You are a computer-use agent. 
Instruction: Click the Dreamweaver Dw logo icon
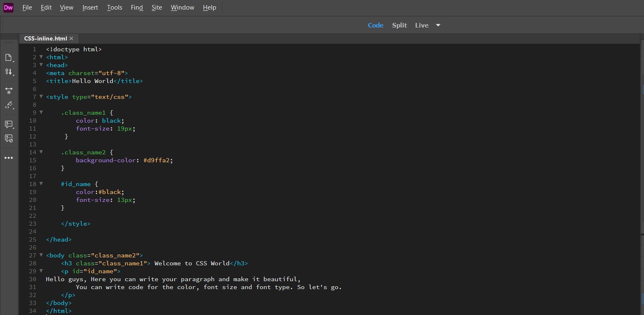[x=8, y=8]
